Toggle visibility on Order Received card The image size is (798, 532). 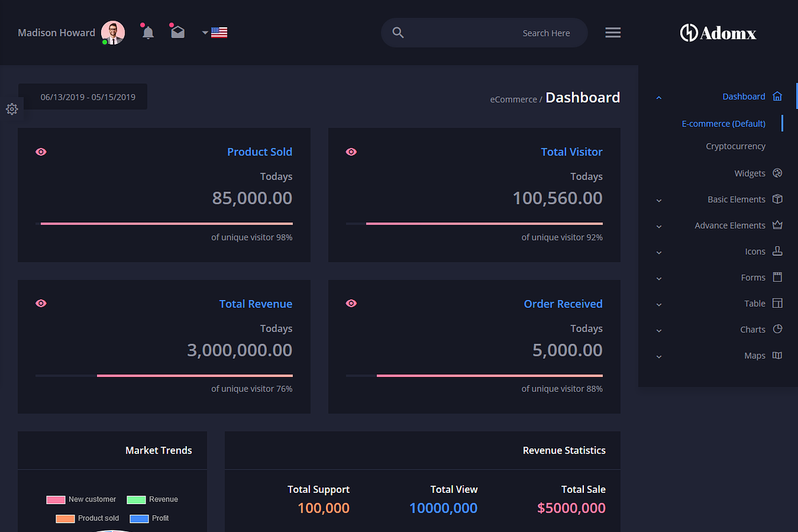coord(351,303)
